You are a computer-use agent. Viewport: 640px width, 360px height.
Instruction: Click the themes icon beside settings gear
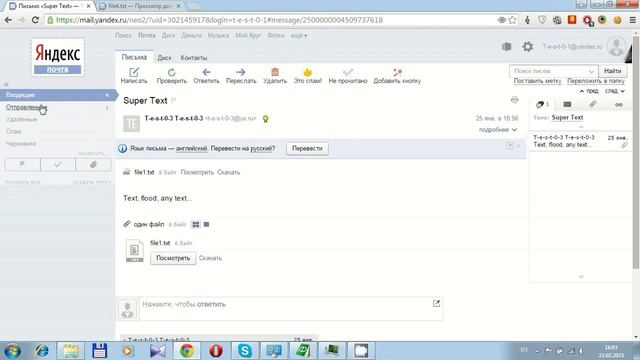pyautogui.click(x=507, y=47)
